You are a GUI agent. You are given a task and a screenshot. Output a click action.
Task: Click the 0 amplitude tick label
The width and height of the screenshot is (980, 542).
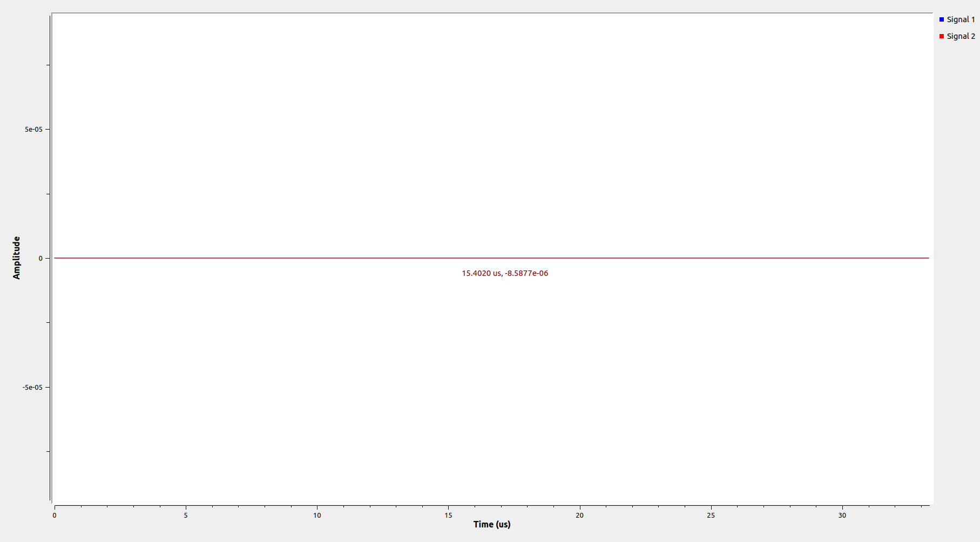click(x=40, y=259)
